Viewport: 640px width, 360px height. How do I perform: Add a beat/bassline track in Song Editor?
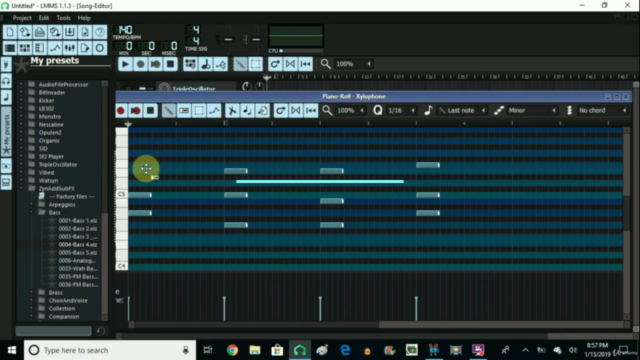[190, 64]
